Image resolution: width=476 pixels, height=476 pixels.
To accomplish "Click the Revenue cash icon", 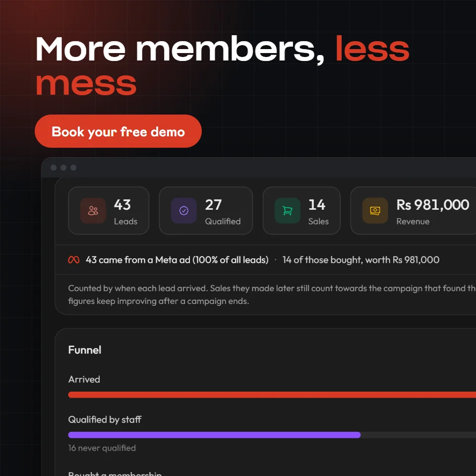I will [375, 210].
